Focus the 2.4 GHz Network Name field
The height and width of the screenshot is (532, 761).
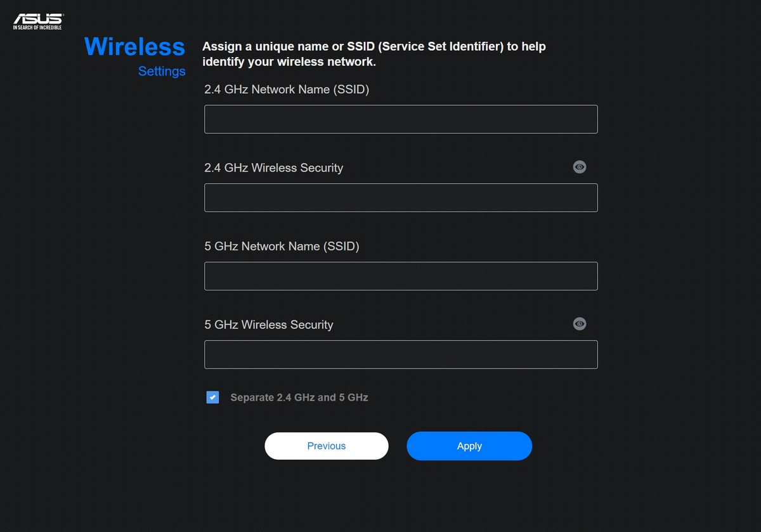click(x=401, y=119)
